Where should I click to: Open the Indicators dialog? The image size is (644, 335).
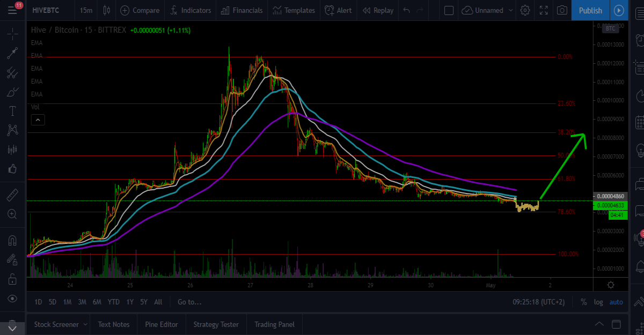(x=190, y=10)
